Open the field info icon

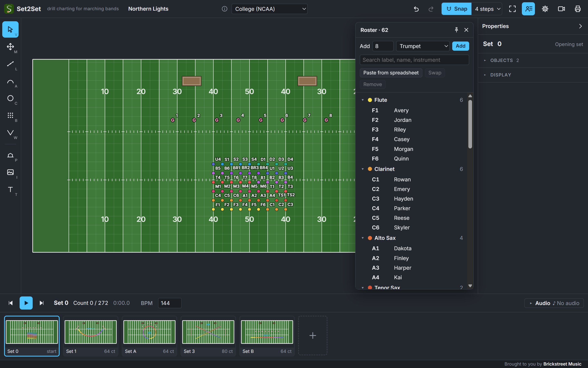click(225, 9)
